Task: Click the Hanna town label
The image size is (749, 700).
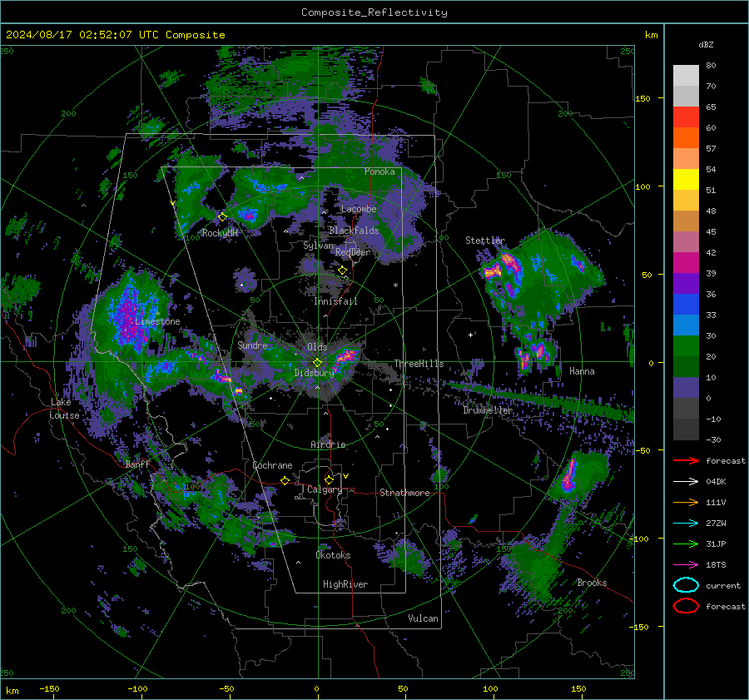Action: coord(582,371)
